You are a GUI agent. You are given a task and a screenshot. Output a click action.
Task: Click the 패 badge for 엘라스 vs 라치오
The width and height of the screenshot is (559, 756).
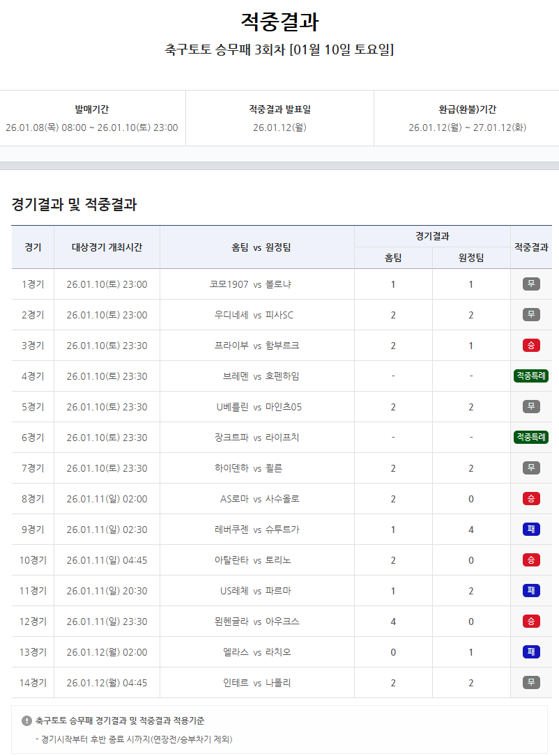tap(532, 651)
